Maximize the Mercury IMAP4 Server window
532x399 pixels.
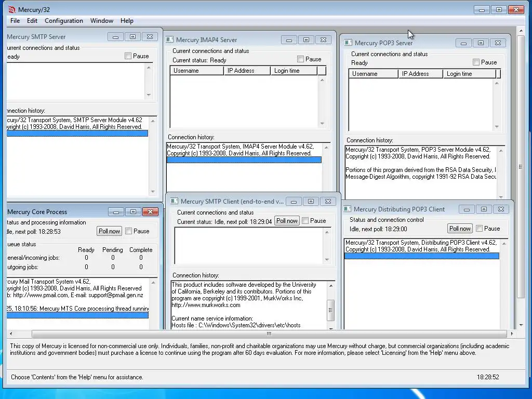click(x=306, y=40)
